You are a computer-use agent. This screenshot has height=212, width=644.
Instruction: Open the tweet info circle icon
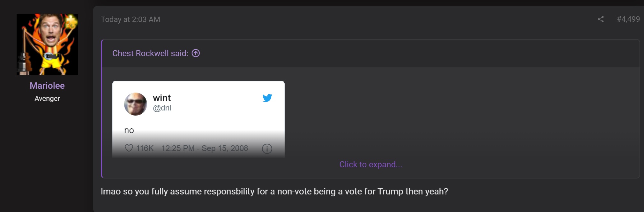(x=267, y=148)
